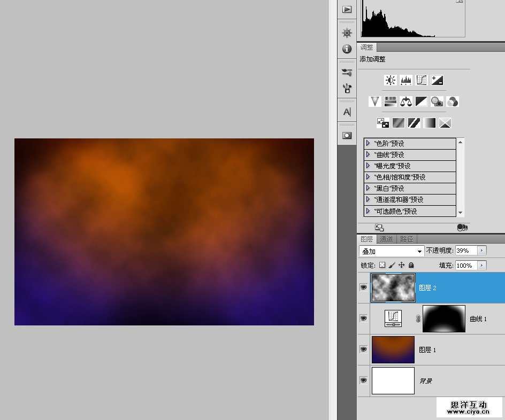Click the Channel Mixer adjustment icon
This screenshot has height=420, width=505.
(x=453, y=102)
